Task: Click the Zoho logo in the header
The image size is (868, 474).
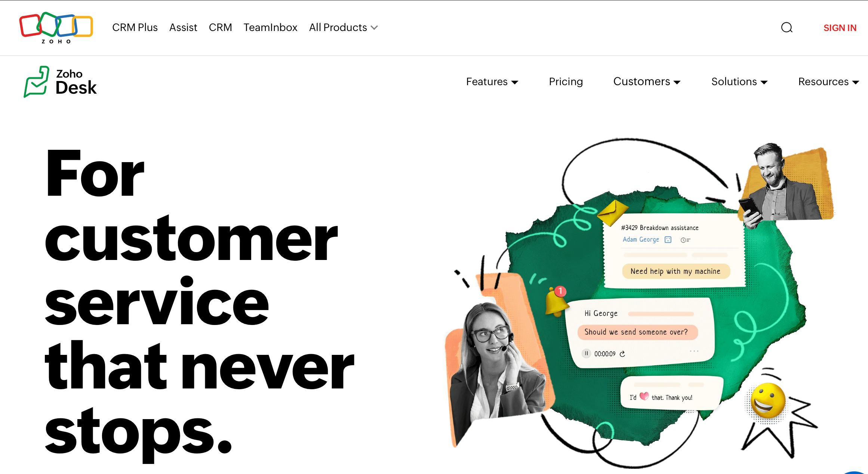Action: pyautogui.click(x=56, y=28)
